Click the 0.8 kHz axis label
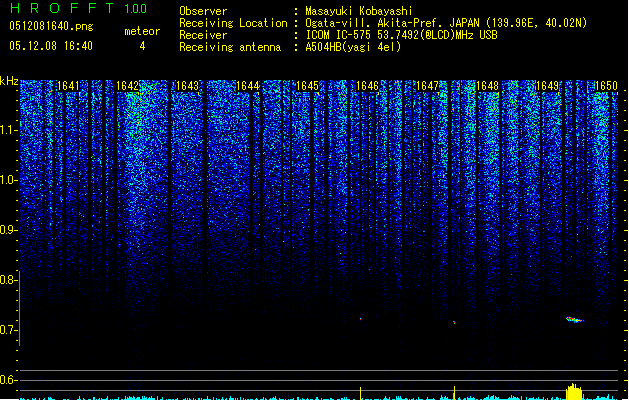Image resolution: width=629 pixels, height=400 pixels. [x=8, y=280]
